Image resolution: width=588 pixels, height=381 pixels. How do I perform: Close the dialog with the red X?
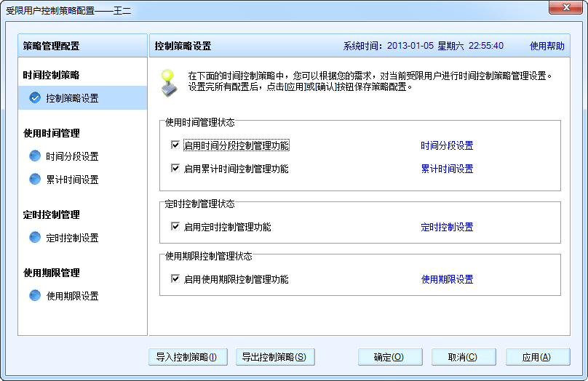(x=565, y=9)
